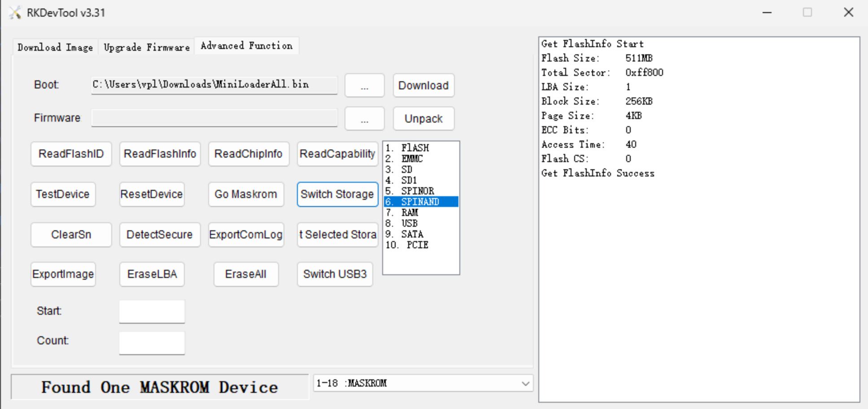
Task: Click the EraseLBA button
Action: tap(152, 274)
